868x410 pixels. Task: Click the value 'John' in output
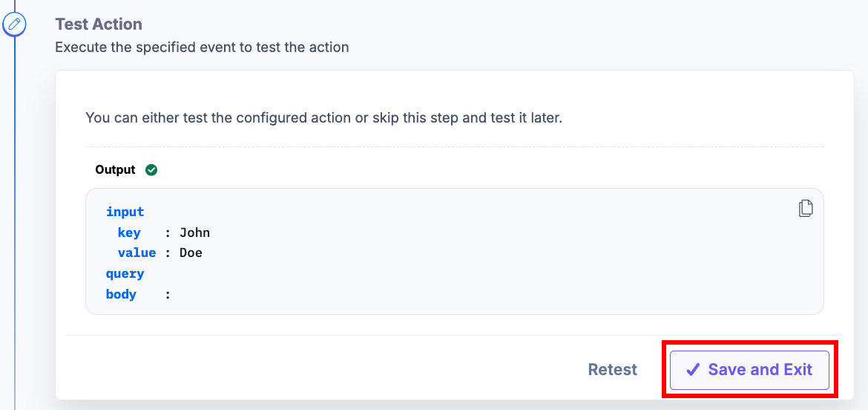(x=195, y=232)
